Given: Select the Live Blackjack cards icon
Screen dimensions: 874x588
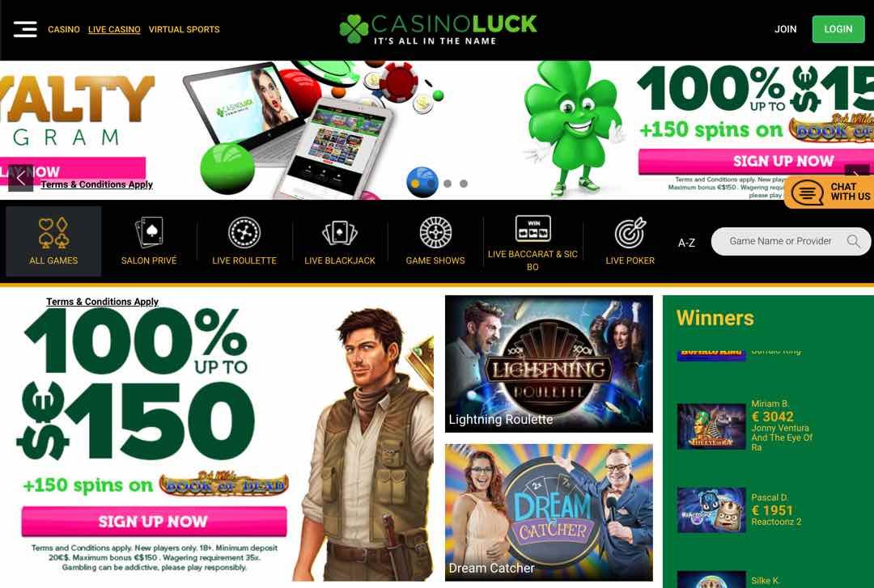Looking at the screenshot, I should (x=339, y=232).
